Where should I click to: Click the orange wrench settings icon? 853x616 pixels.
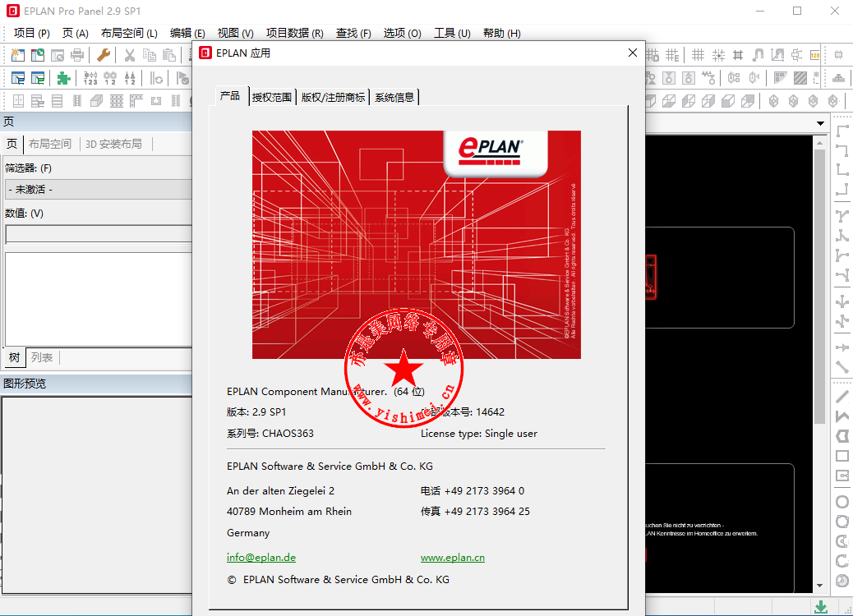tap(104, 55)
